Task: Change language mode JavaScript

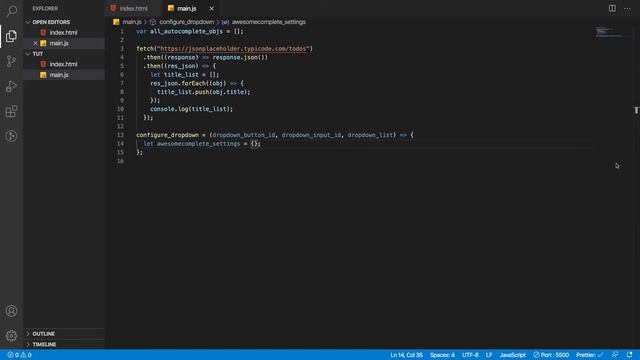Action: pyautogui.click(x=513, y=355)
